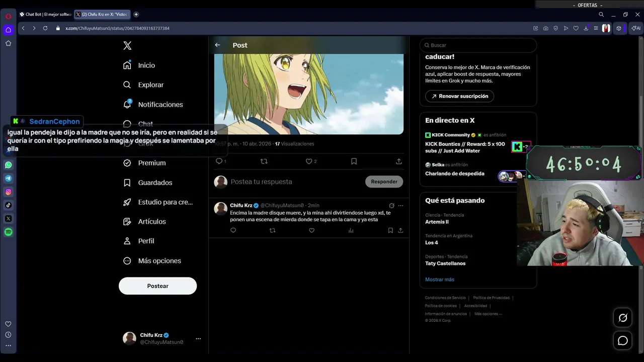644x362 pixels.
Task: Open Charlando de despedida space
Action: [455, 173]
